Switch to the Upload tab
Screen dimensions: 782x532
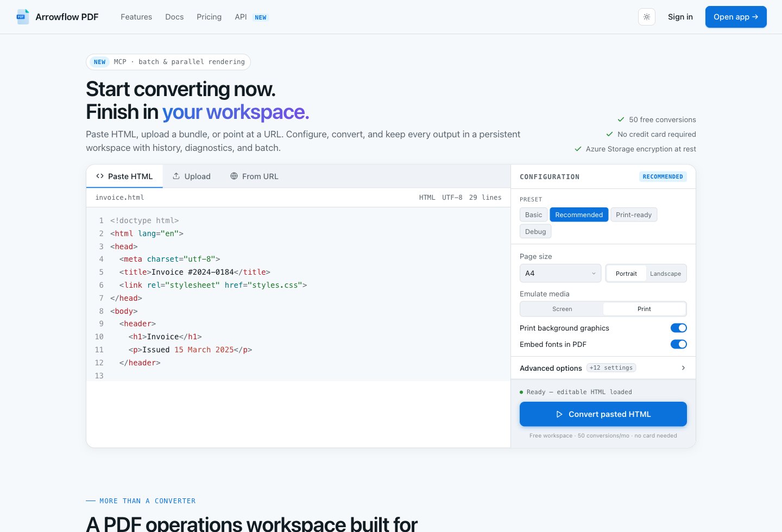[192, 176]
